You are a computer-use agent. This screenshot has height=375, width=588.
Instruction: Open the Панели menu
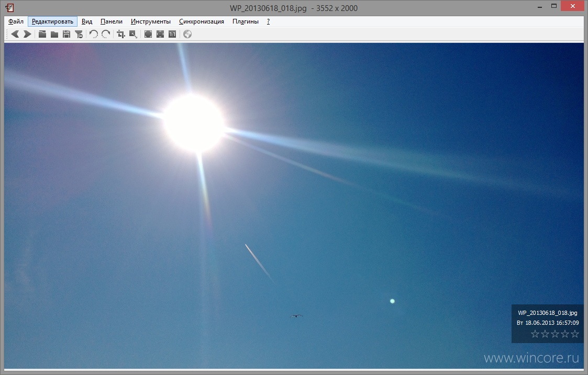coord(112,21)
